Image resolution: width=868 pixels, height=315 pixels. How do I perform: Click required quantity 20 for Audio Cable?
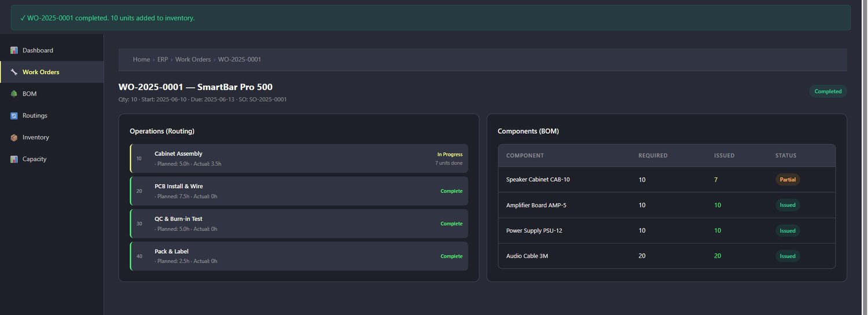click(x=642, y=256)
